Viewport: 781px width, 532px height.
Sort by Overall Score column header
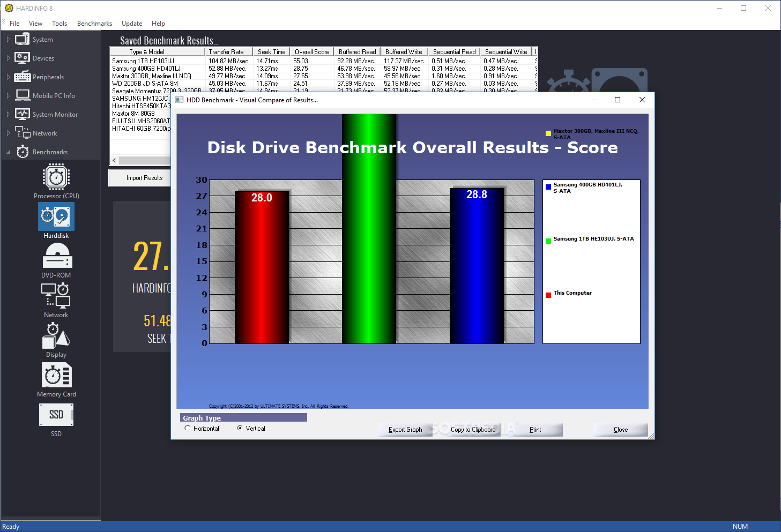point(312,52)
